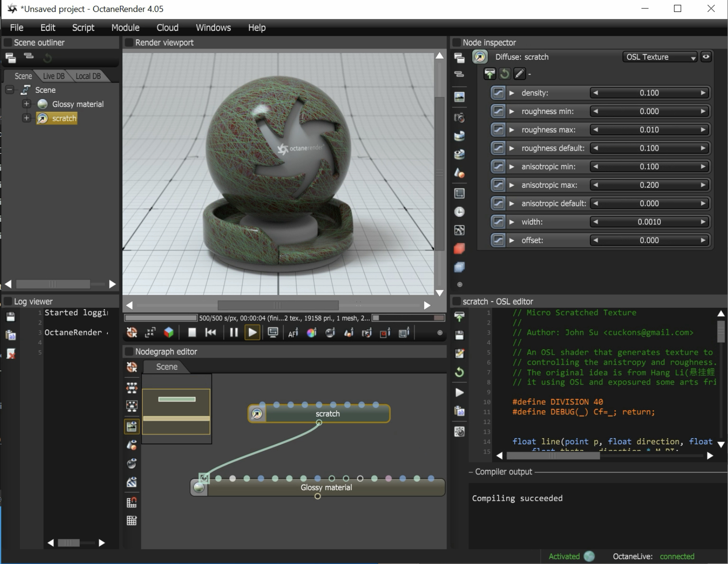Click the green reload icon in OSL editor sidebar
The height and width of the screenshot is (564, 728).
coord(459,372)
